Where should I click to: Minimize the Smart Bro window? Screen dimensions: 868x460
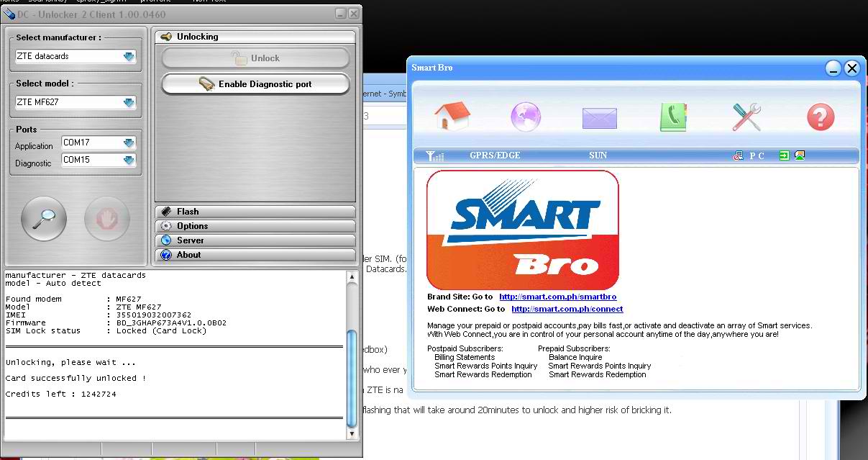coord(833,68)
